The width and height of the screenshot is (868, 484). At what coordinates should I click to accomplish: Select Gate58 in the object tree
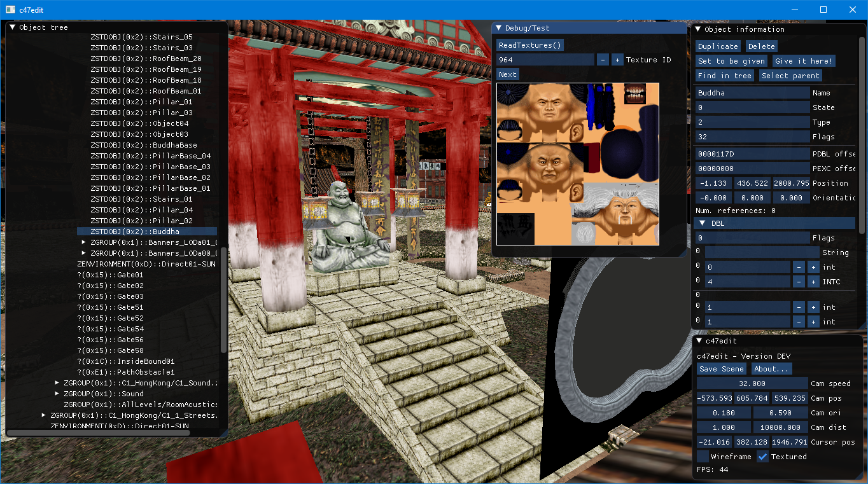pos(110,350)
